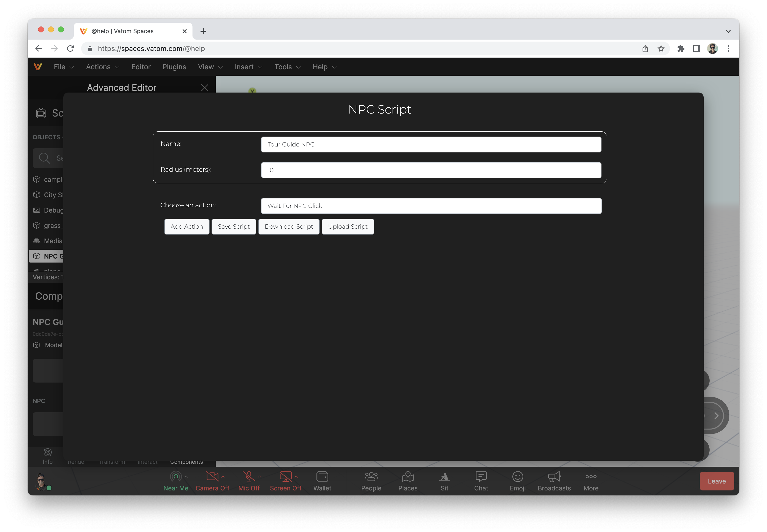Open browser extensions puzzle icon
767x532 pixels.
click(681, 49)
